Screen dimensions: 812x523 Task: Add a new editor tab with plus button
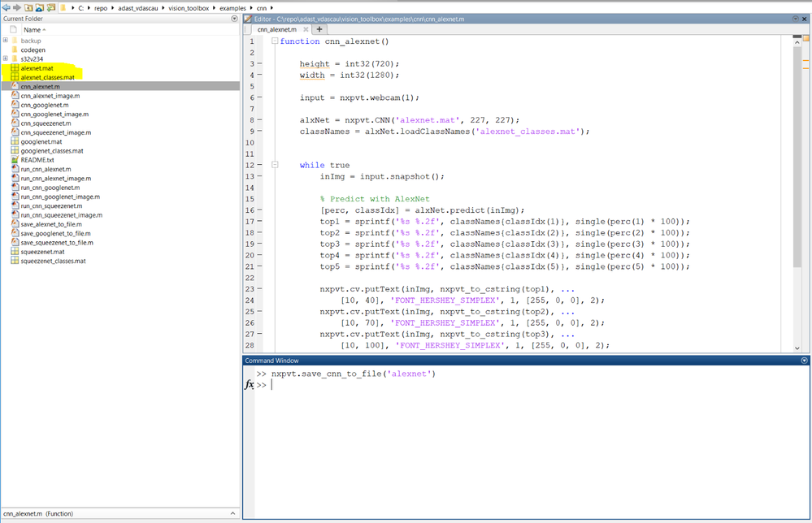click(x=319, y=29)
